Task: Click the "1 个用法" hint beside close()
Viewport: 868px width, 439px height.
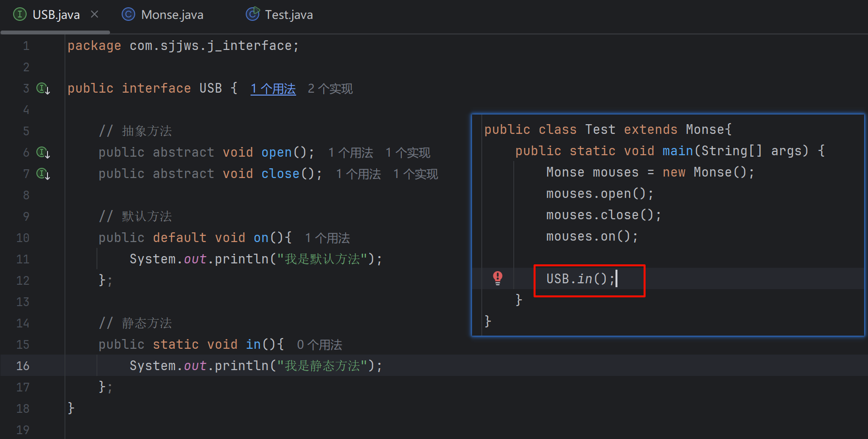Action: 358,174
